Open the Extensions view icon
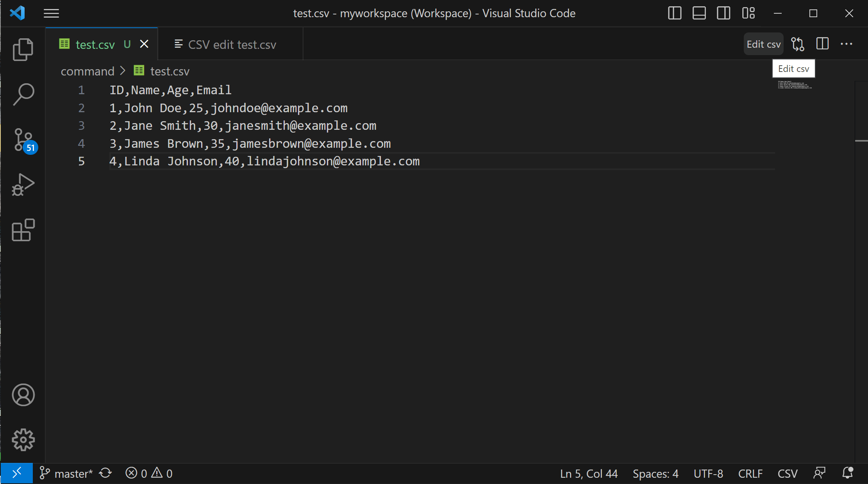 (x=23, y=230)
